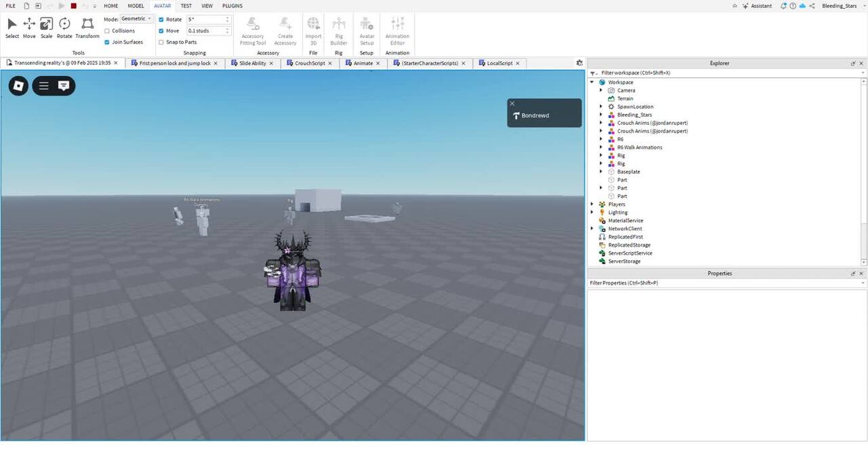Uncheck the Join Surfaces checkbox
868x456 pixels.
pos(106,42)
